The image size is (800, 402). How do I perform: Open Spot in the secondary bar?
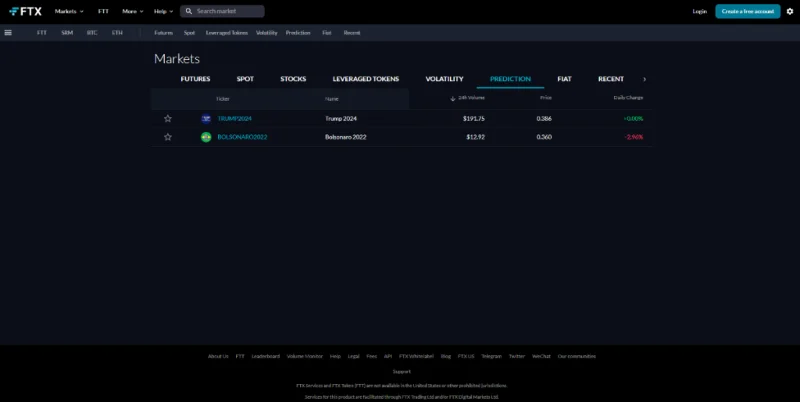[189, 33]
